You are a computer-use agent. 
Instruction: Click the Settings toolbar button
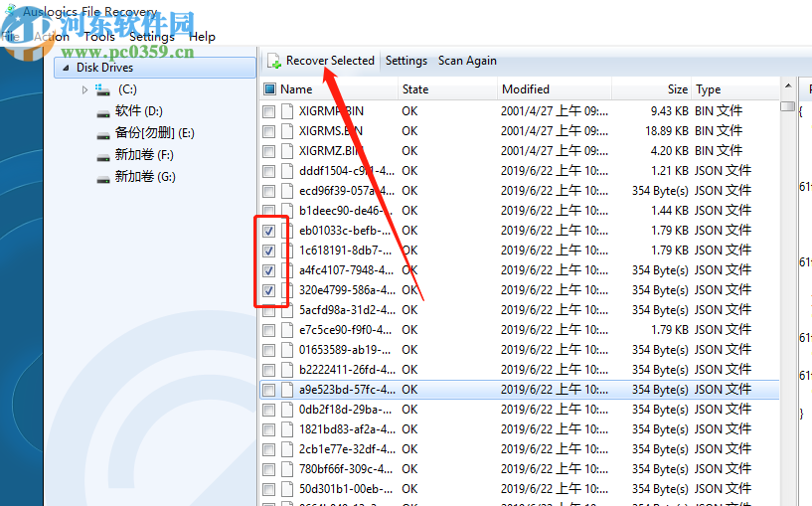pyautogui.click(x=406, y=61)
